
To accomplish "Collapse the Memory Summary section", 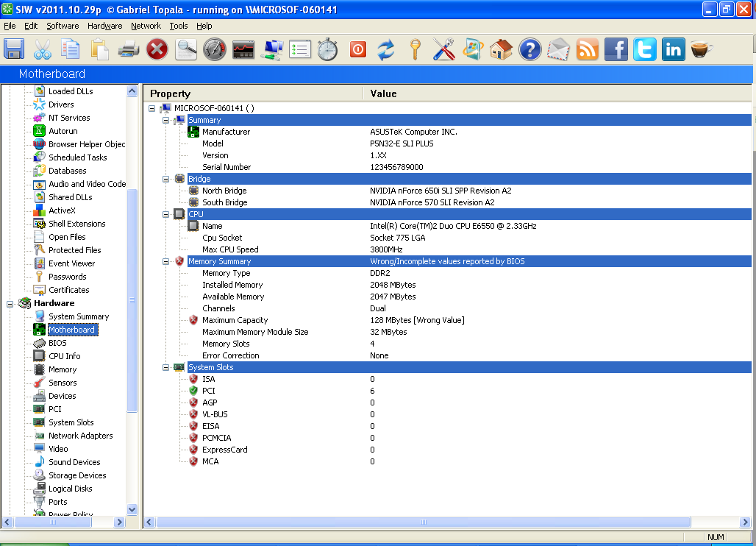I will click(166, 261).
